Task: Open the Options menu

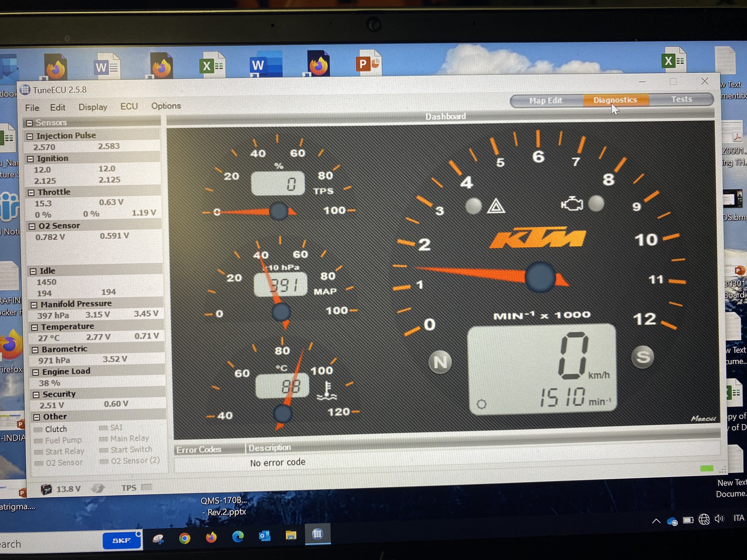Action: (x=166, y=106)
